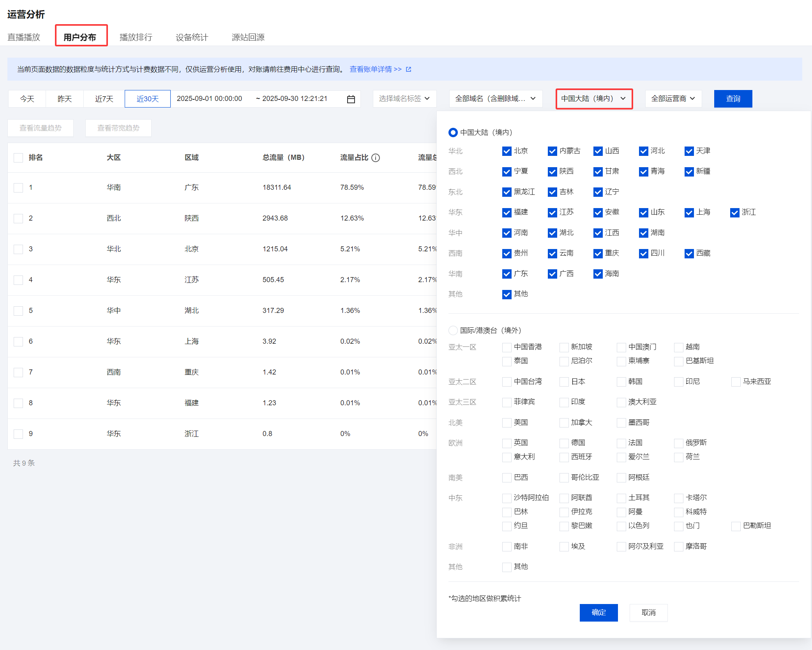Open the 设备统计 tab
Viewport: 812px width, 650px height.
(x=192, y=37)
